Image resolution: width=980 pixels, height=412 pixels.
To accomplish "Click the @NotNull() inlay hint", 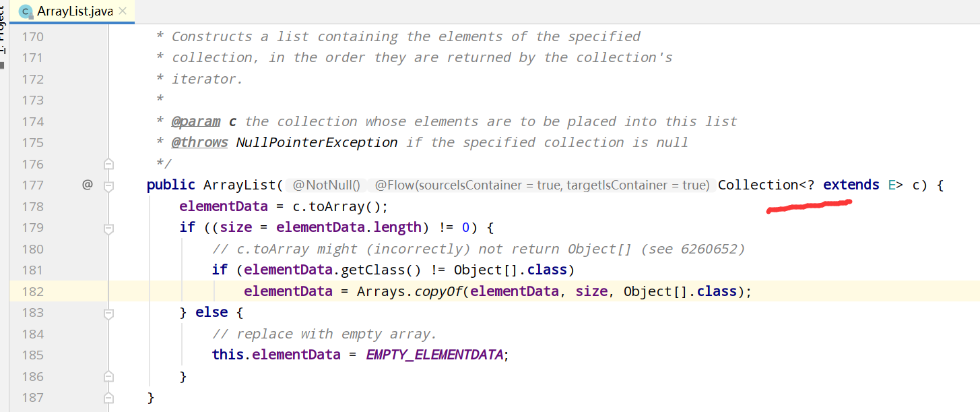I will point(326,185).
